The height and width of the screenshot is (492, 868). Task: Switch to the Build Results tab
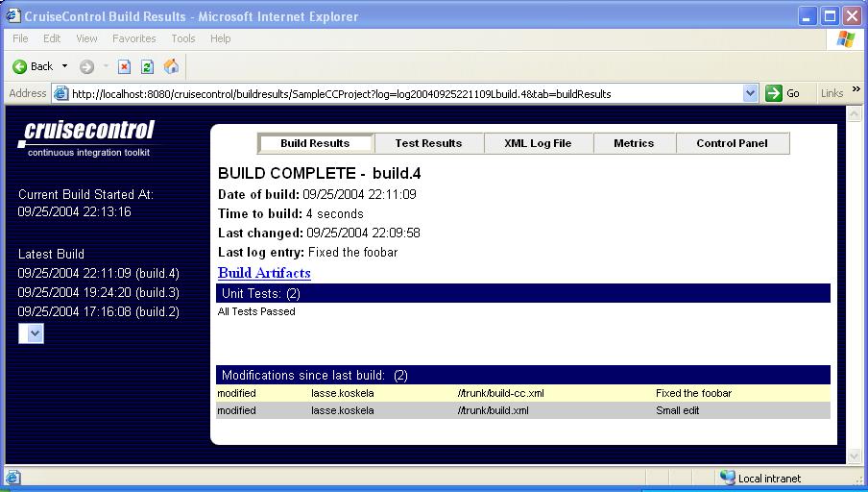click(316, 143)
